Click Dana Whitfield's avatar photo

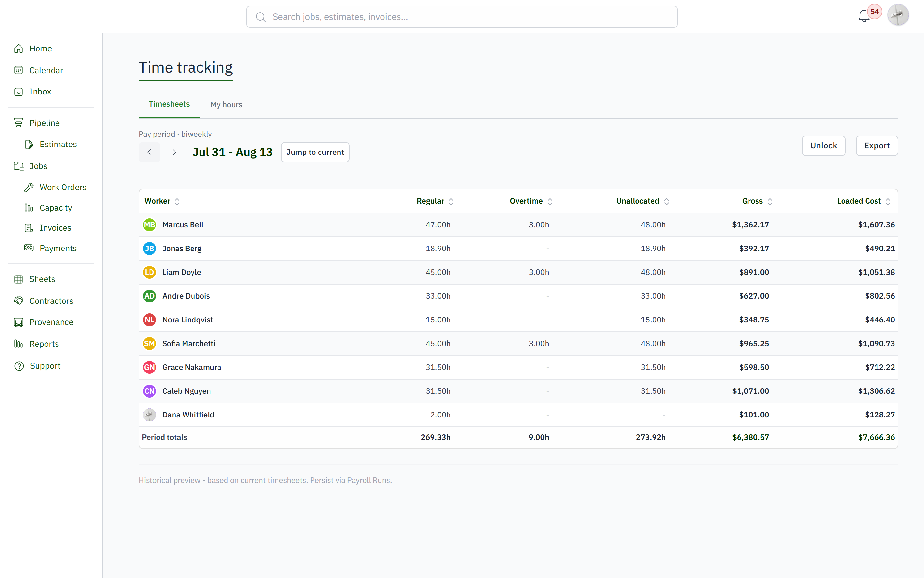[149, 415]
